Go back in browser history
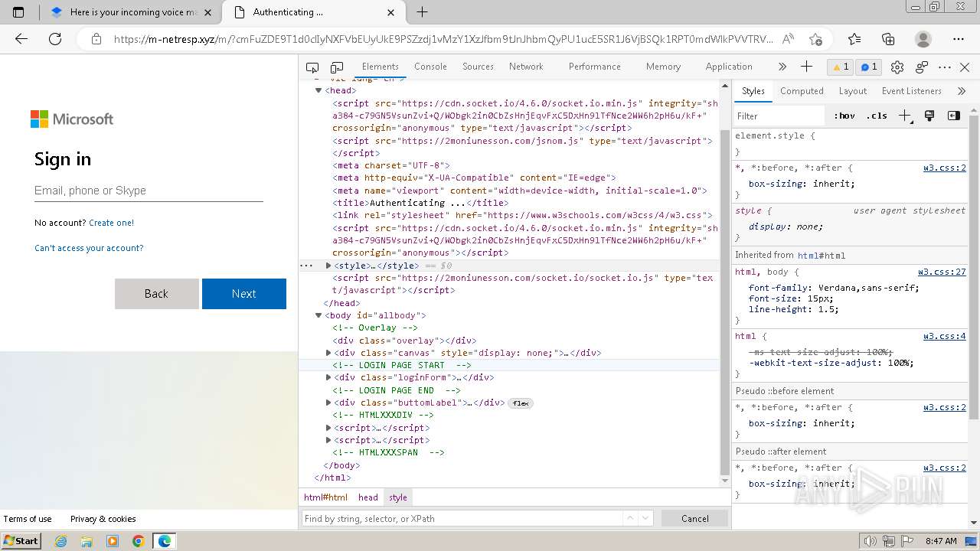 click(x=21, y=39)
